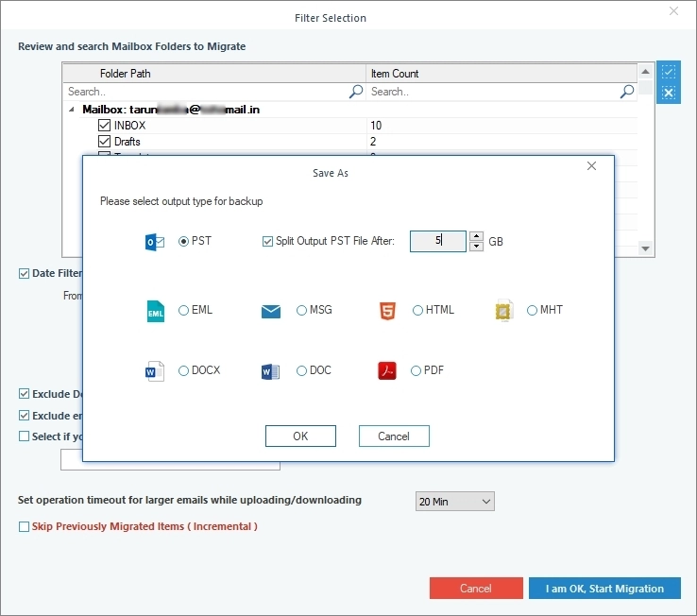Collapse the Mailbox tree node
Screen dimensions: 697x616
click(x=72, y=109)
